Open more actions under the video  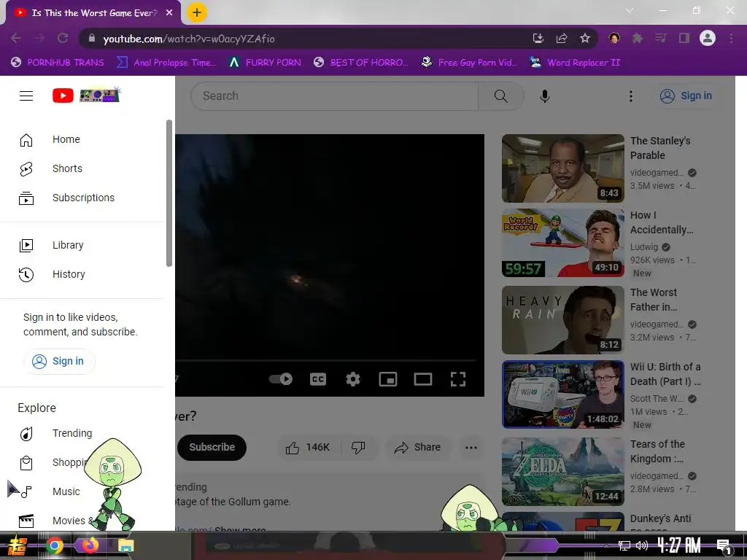pos(471,447)
